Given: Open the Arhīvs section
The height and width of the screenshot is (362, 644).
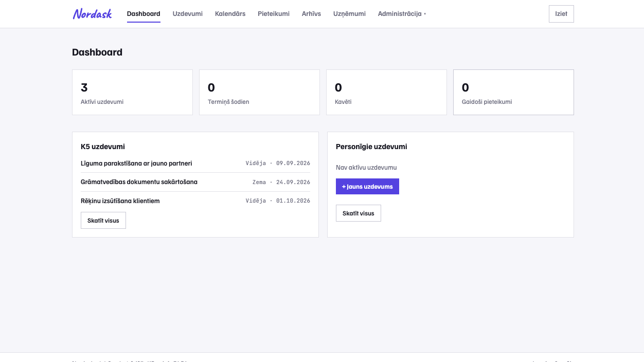Looking at the screenshot, I should click(311, 14).
